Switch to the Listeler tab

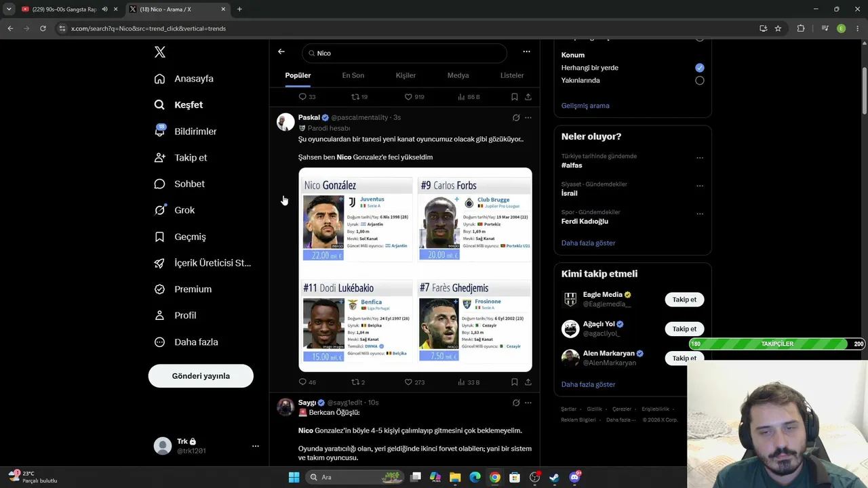click(x=512, y=75)
